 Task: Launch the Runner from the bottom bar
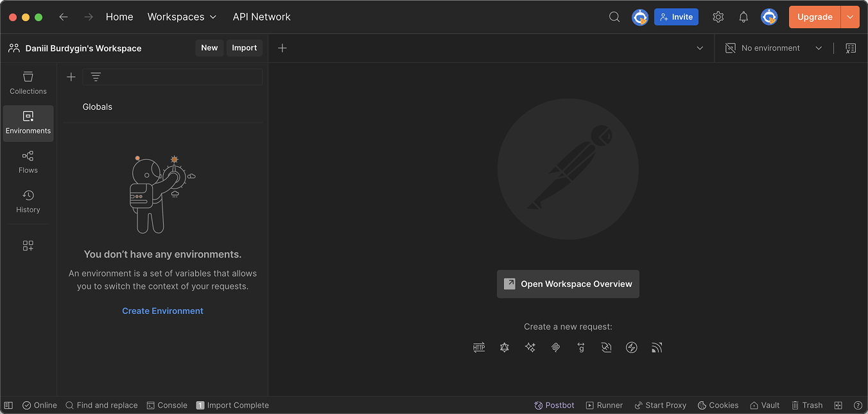point(604,405)
